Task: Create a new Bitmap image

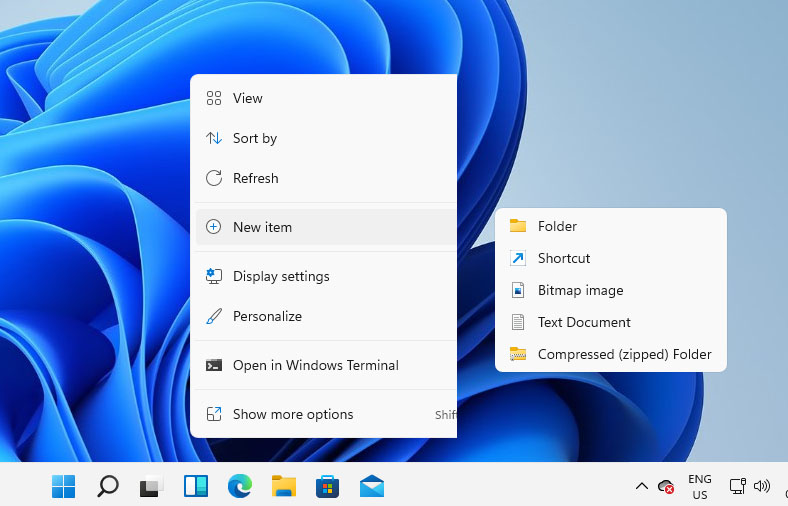Action: click(x=611, y=290)
